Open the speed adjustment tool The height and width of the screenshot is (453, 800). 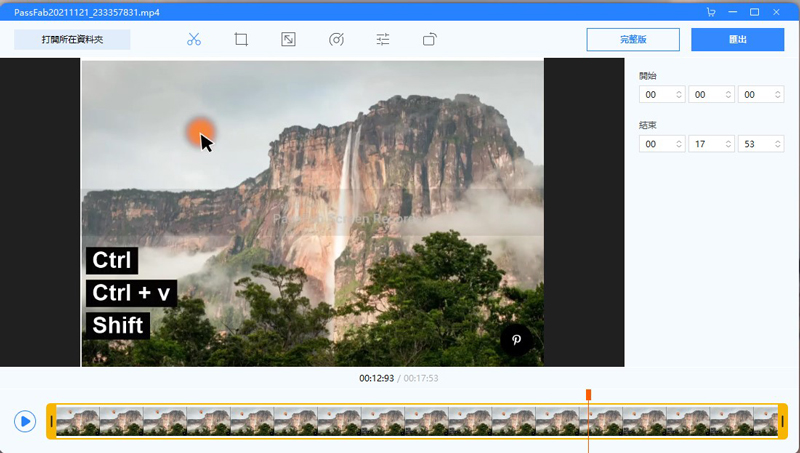click(336, 40)
